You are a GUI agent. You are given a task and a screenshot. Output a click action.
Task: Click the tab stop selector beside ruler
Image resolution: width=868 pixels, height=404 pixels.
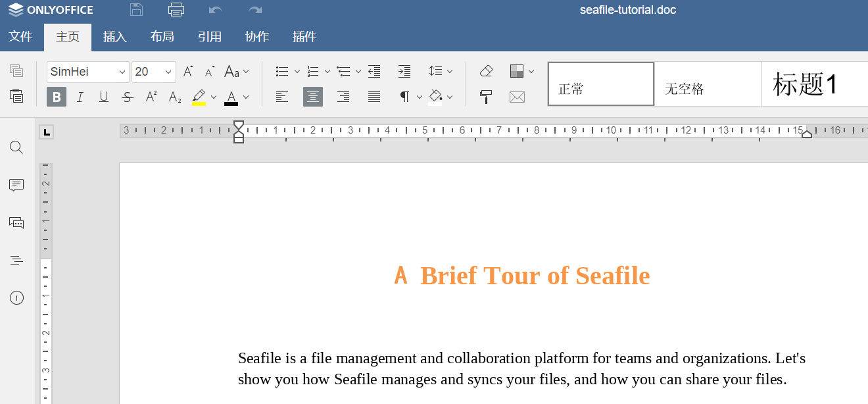coord(46,132)
